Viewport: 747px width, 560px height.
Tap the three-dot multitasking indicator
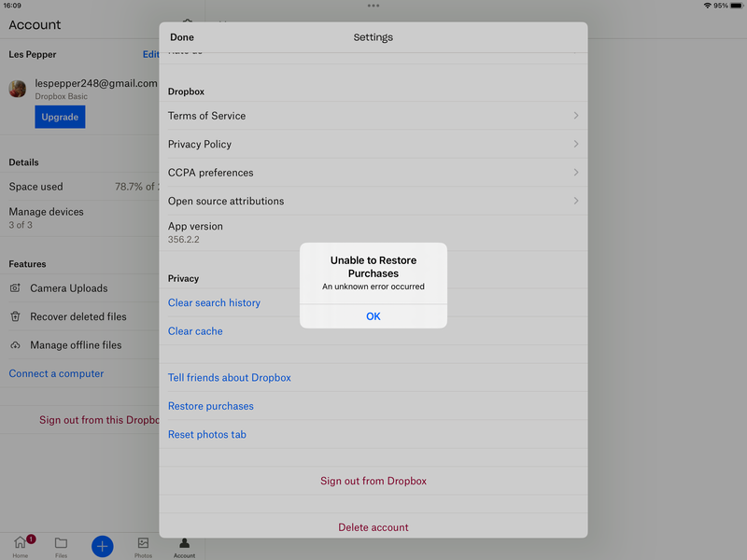373,6
